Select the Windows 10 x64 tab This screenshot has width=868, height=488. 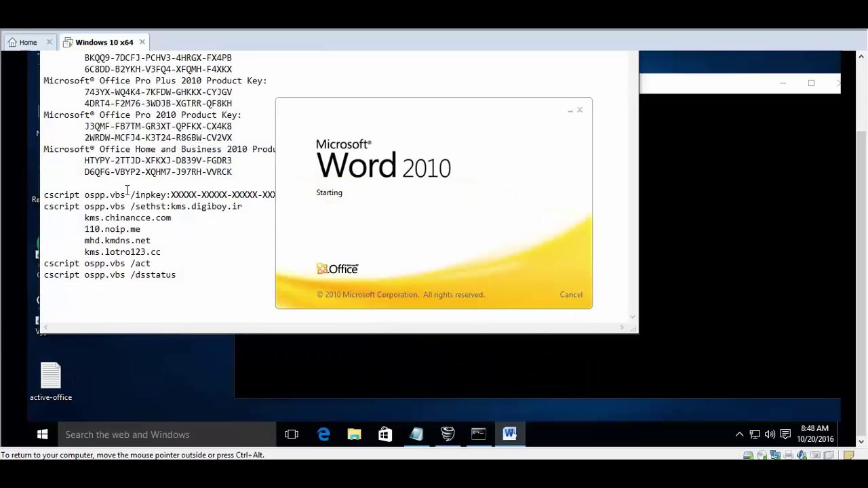[104, 42]
